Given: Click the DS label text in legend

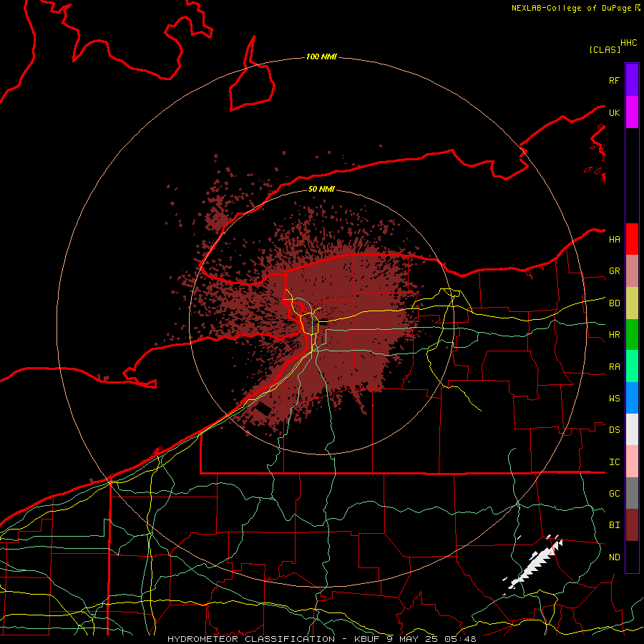Looking at the screenshot, I should pyautogui.click(x=614, y=430).
